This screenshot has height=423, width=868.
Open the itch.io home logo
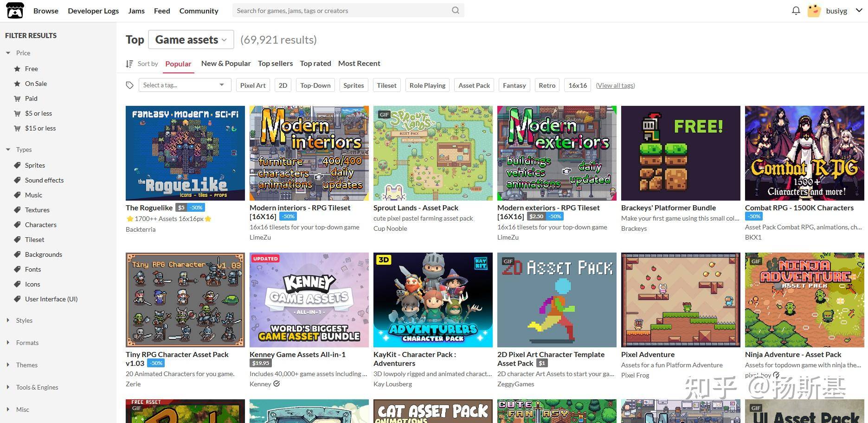click(15, 10)
